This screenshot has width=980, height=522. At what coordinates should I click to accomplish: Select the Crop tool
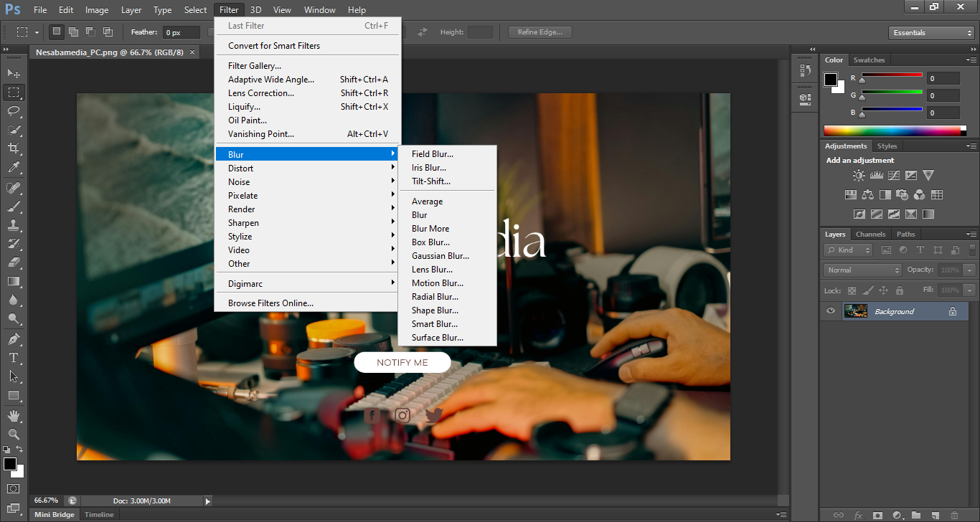point(14,148)
